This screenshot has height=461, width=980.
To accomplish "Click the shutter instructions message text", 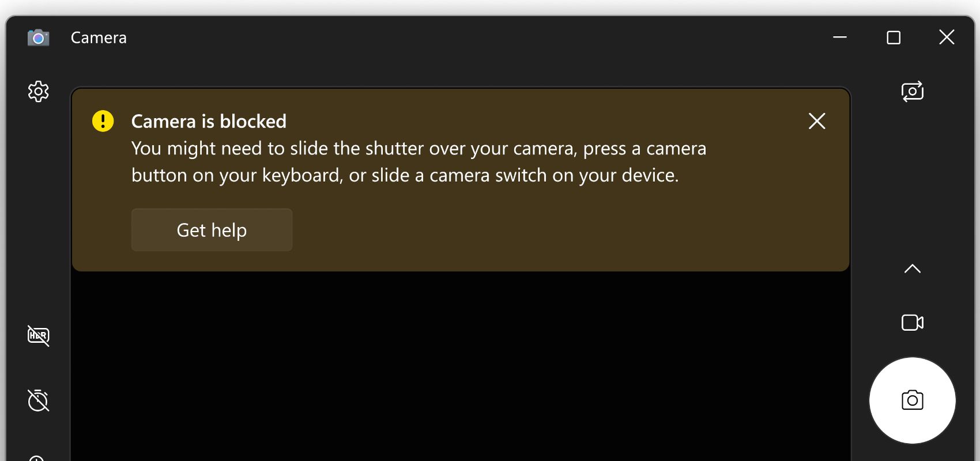I will (x=419, y=162).
